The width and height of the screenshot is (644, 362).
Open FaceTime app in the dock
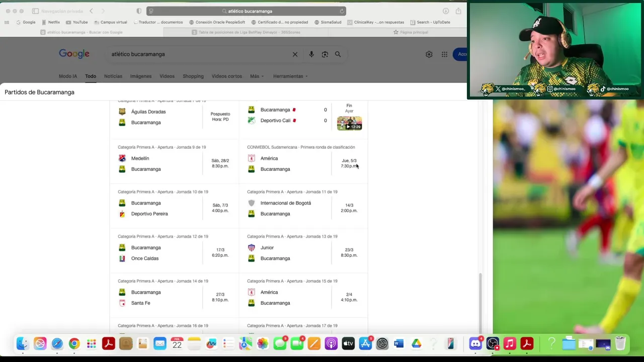point(297,344)
